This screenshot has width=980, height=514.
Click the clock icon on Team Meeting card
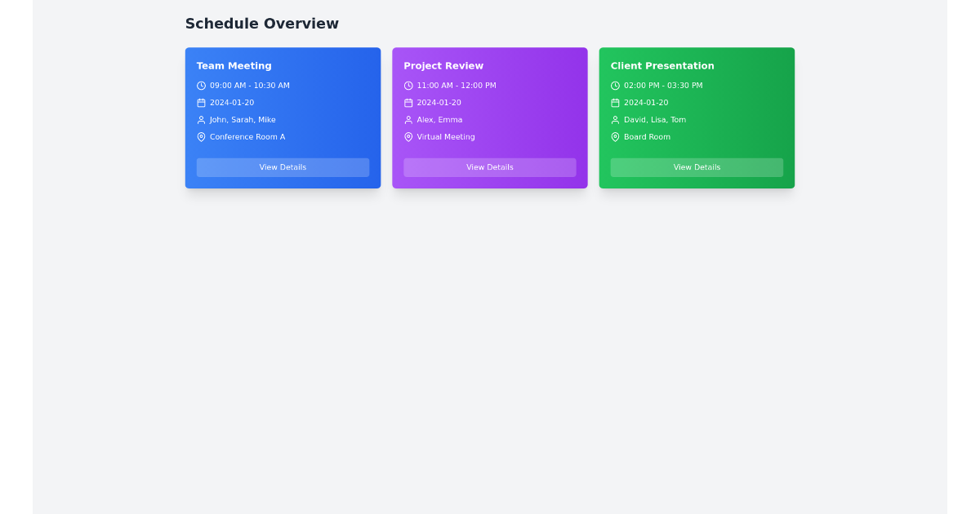(x=201, y=85)
